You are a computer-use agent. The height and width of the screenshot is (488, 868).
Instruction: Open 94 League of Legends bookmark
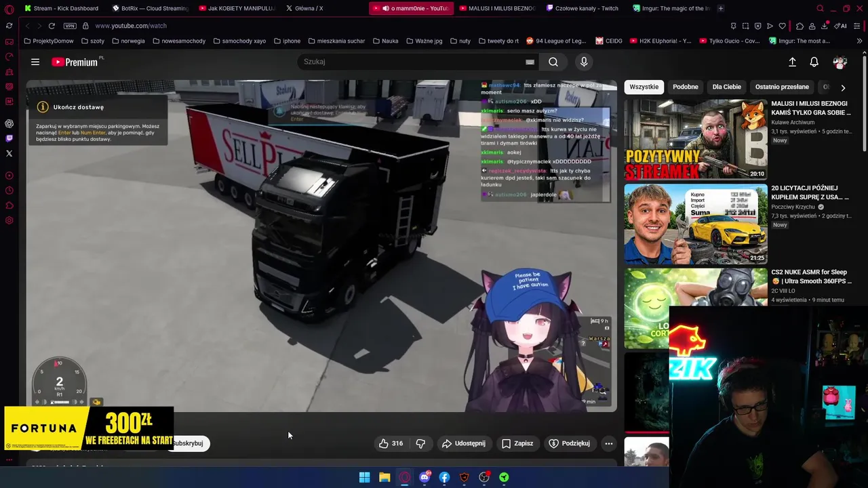(x=556, y=41)
